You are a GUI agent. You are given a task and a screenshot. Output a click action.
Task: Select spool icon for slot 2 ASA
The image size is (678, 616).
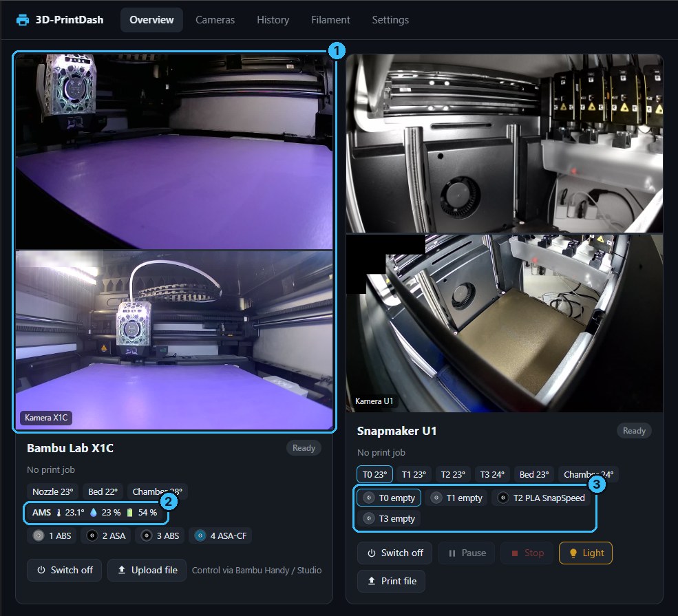[x=92, y=535]
